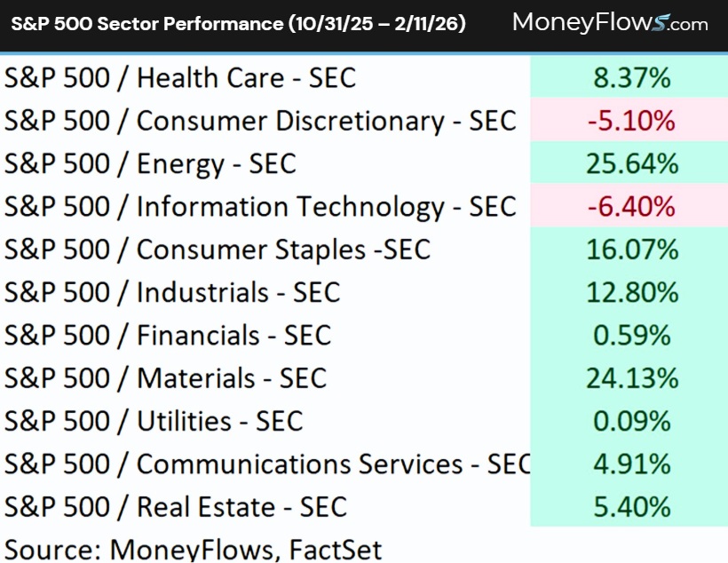Click the 5.40% Real Estate value
The image size is (728, 563).
(631, 507)
